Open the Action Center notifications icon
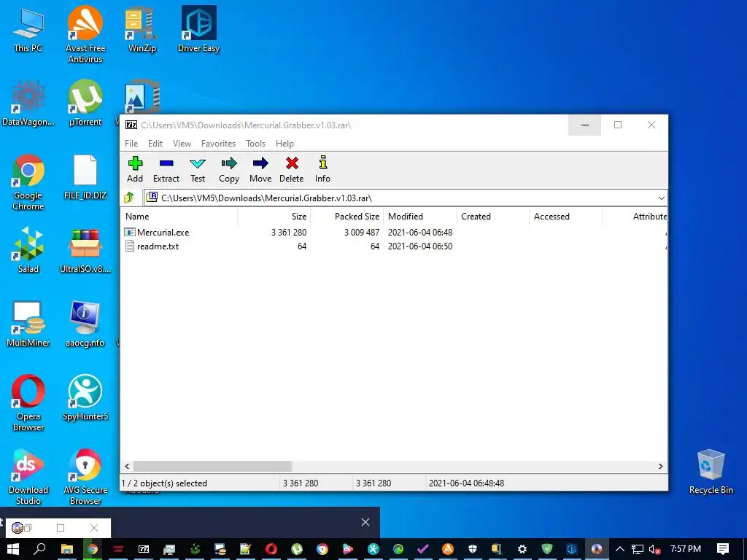Image resolution: width=747 pixels, height=560 pixels. click(x=723, y=549)
